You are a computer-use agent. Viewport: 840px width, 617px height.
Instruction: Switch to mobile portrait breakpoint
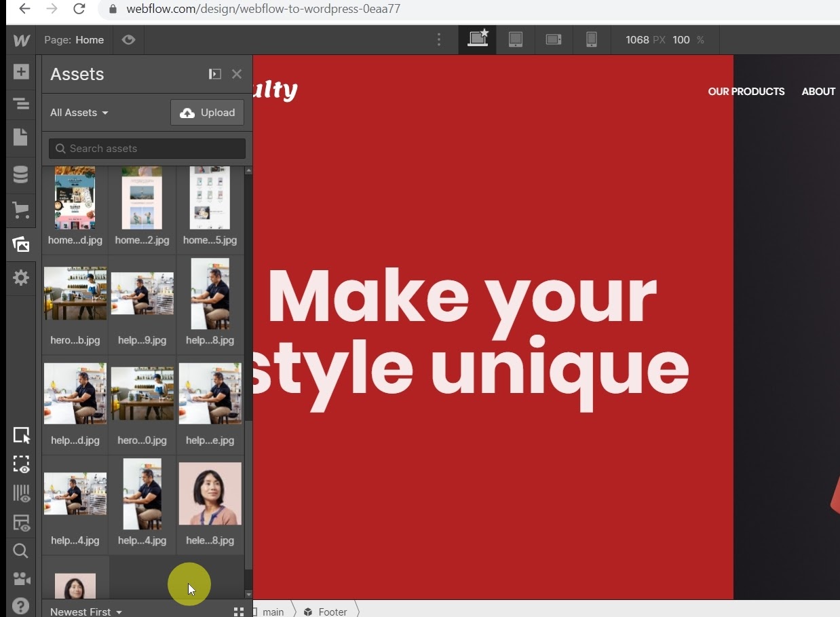pyautogui.click(x=592, y=40)
